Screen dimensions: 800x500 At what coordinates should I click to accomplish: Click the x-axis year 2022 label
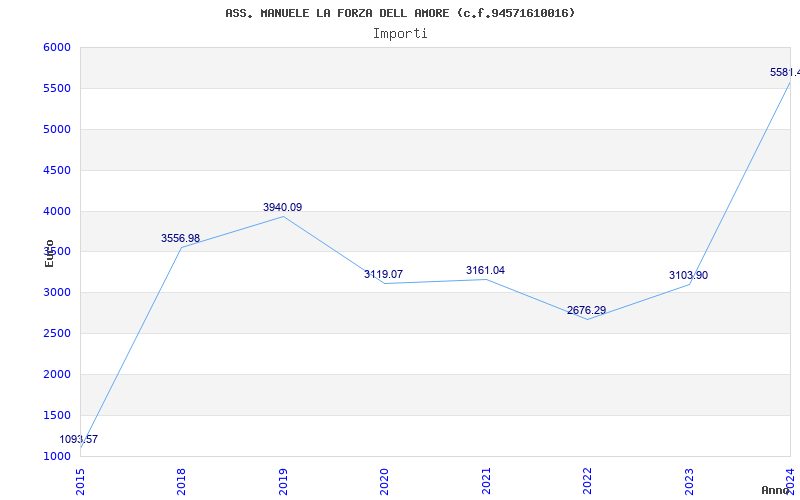tap(588, 481)
